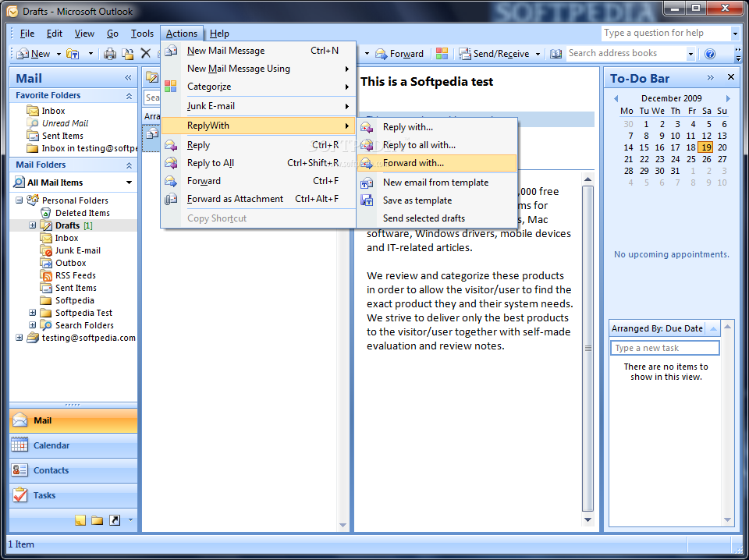
Task: Click the Mail navigation button
Action: click(x=73, y=420)
